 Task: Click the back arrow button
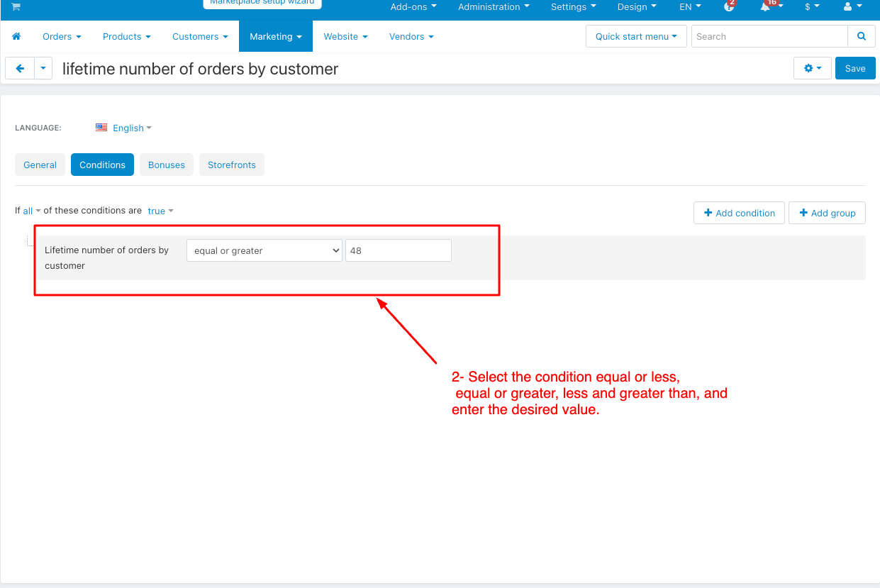click(x=20, y=68)
